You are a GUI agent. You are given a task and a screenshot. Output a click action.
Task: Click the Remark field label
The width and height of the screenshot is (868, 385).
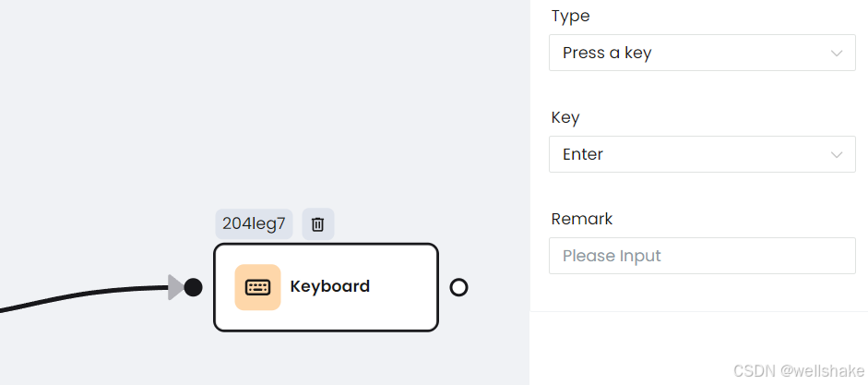582,219
